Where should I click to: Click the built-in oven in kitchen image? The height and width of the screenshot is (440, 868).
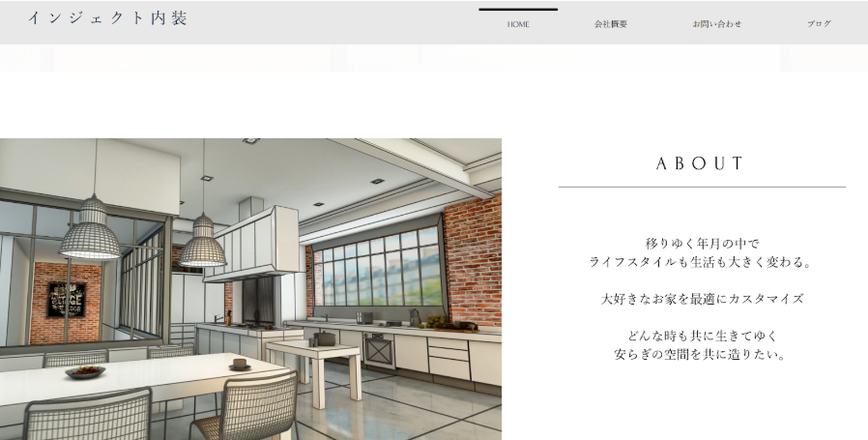(x=378, y=348)
